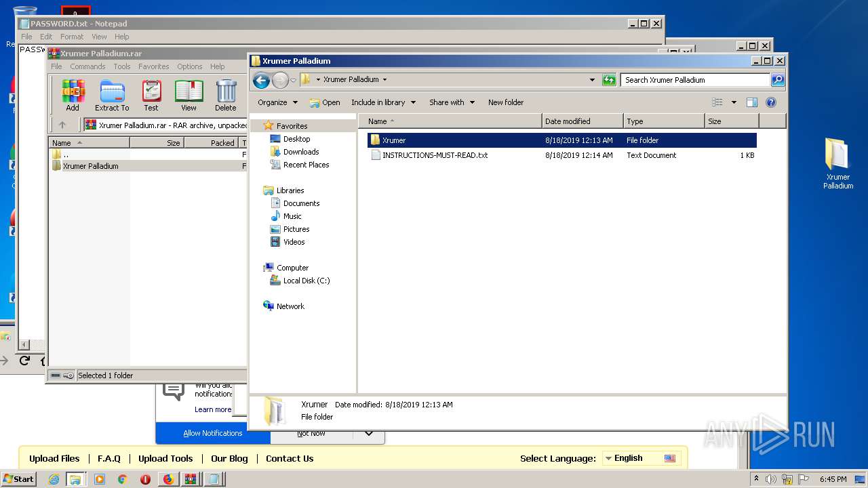Open WinRAR Tools menu
This screenshot has height=488, width=868.
point(122,66)
